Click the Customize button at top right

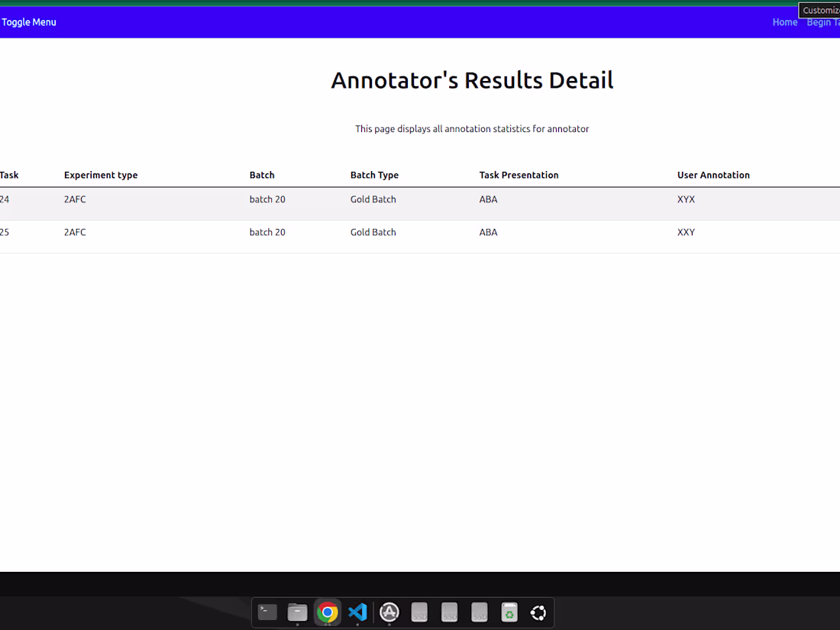[x=819, y=10]
